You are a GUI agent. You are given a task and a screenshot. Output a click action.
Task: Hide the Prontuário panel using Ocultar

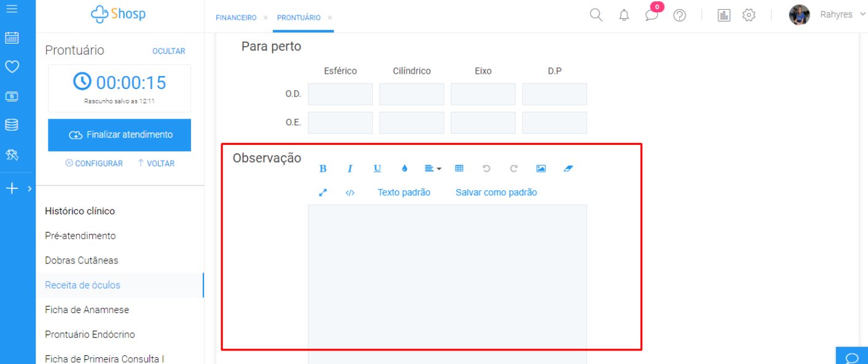click(168, 52)
